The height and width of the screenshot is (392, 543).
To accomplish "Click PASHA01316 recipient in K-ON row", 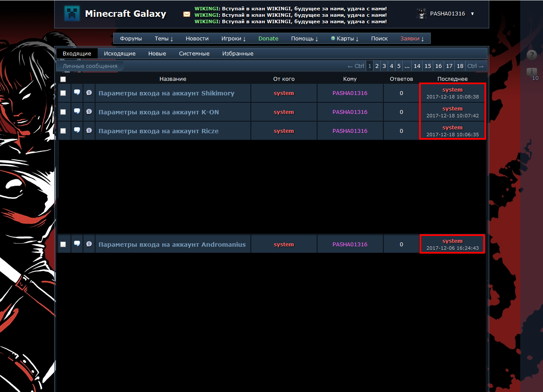I will click(350, 112).
